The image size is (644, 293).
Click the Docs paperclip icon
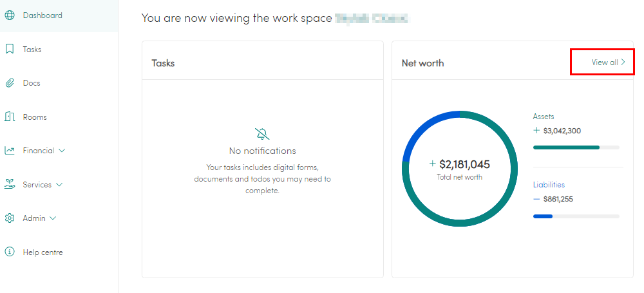(x=10, y=83)
